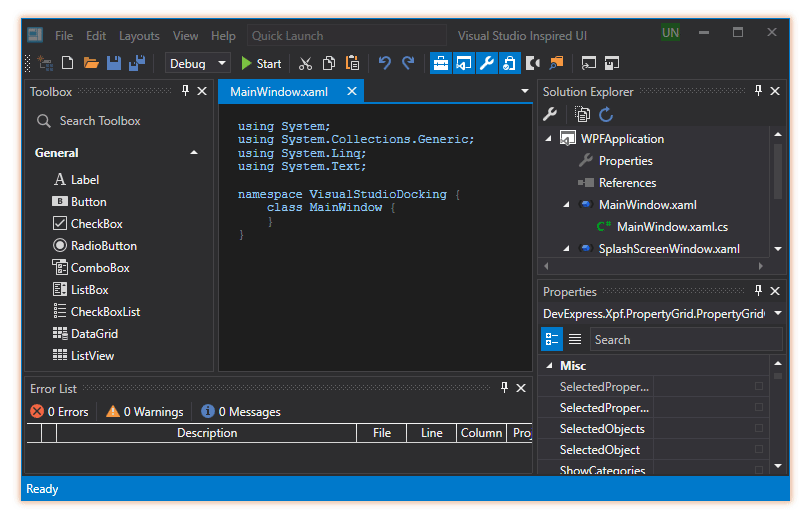
Task: Sort Error List by Line column
Action: [431, 433]
